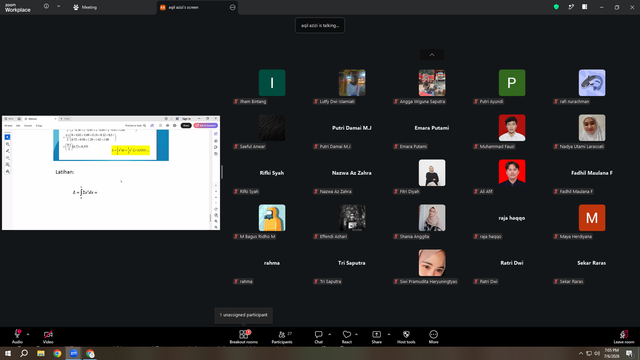This screenshot has height=360, width=640.
Task: Toggle the Audio microphone button
Action: 17,336
